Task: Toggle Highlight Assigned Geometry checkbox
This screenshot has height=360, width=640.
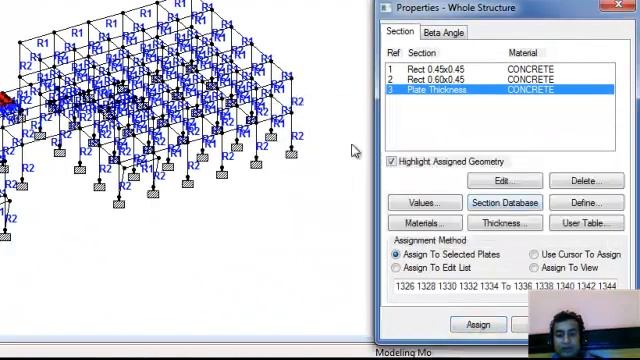Action: pyautogui.click(x=391, y=162)
